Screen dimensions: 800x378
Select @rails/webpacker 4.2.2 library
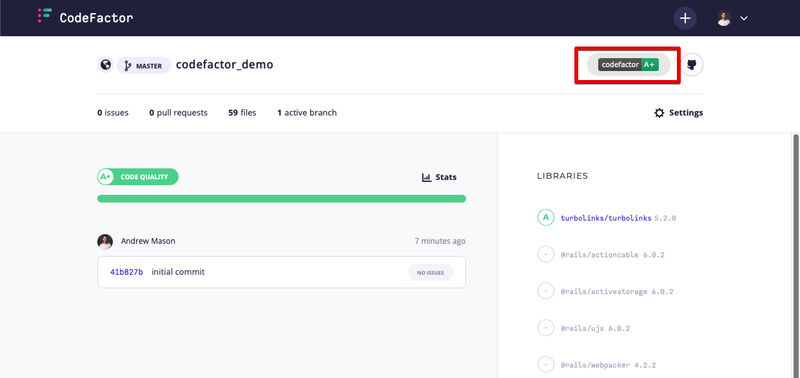tap(608, 365)
